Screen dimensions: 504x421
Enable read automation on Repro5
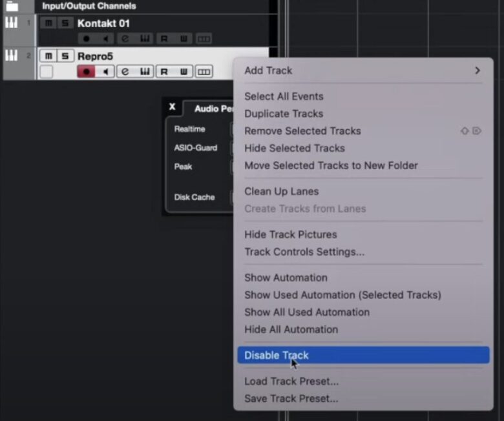click(x=164, y=72)
